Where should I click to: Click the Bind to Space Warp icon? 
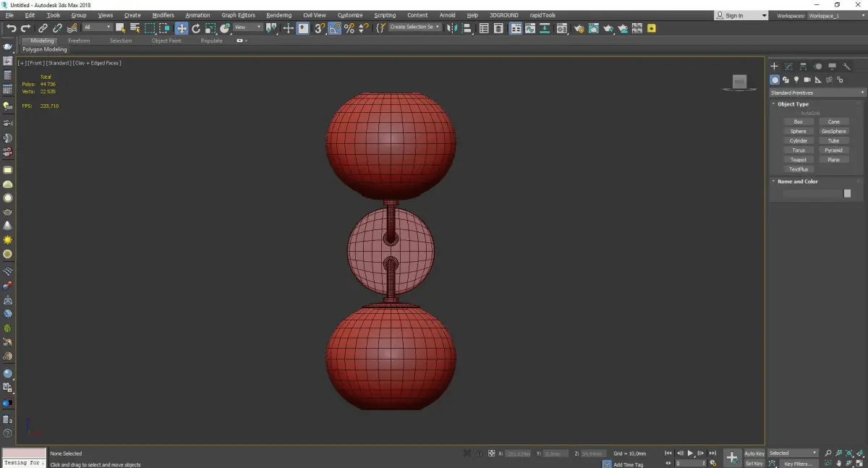[72, 28]
